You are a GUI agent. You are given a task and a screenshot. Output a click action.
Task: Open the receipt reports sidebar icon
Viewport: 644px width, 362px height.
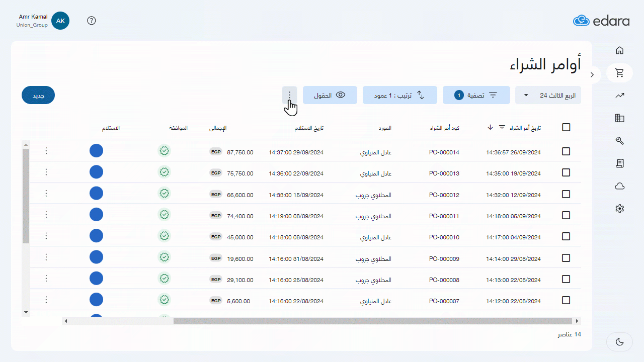click(x=619, y=163)
